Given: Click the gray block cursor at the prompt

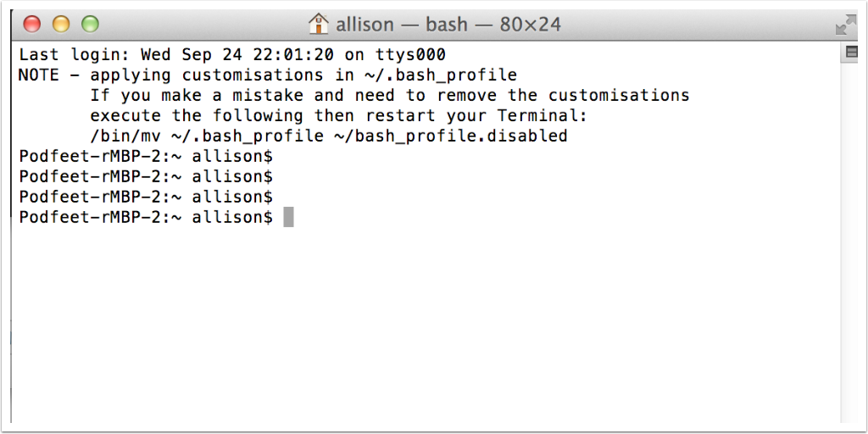Looking at the screenshot, I should 288,218.
